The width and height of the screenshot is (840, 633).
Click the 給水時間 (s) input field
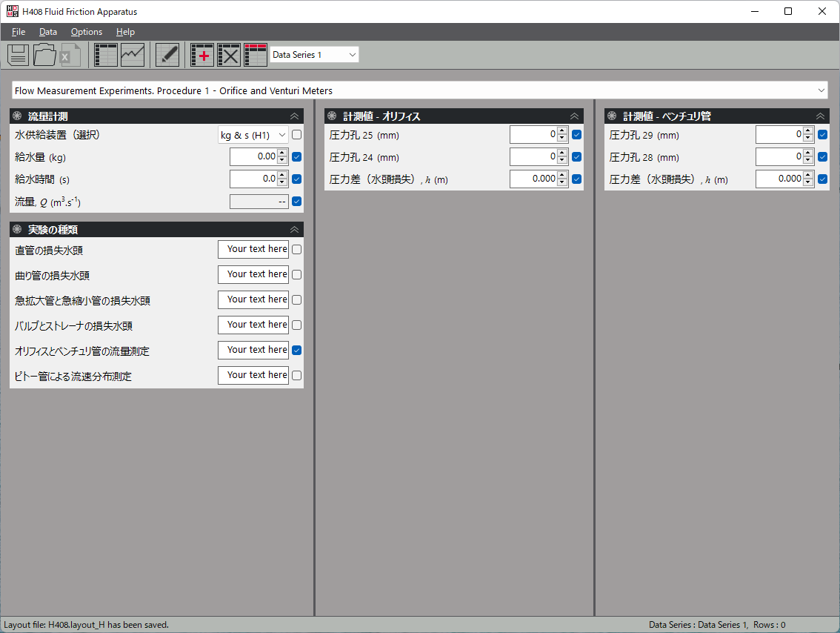[x=253, y=179]
